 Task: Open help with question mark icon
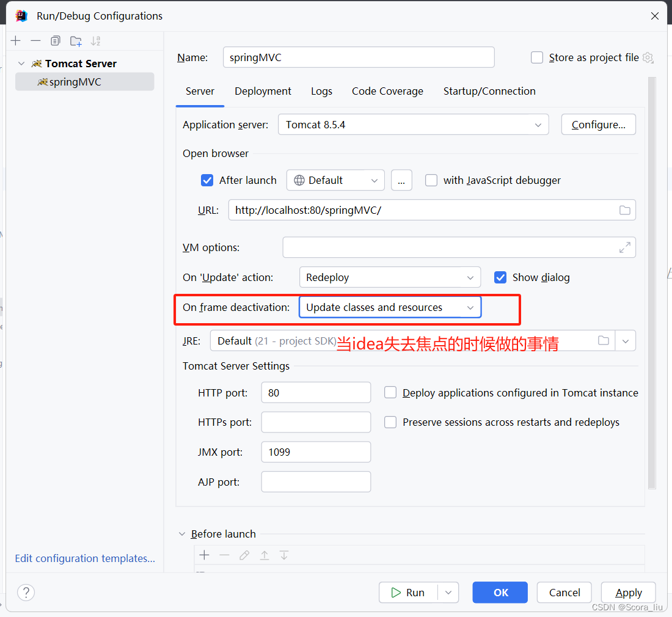26,593
